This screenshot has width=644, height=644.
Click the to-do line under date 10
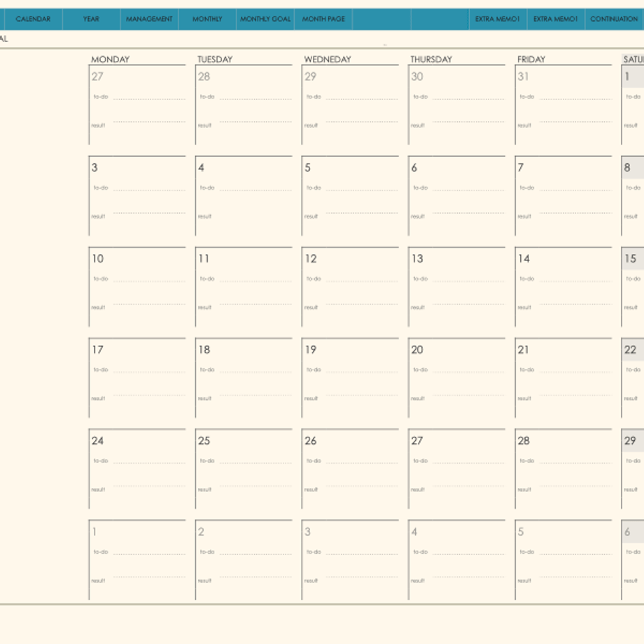tap(149, 281)
